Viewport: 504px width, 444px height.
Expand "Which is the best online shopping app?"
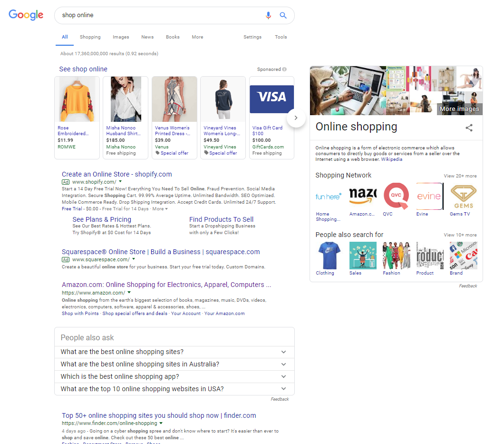[174, 376]
